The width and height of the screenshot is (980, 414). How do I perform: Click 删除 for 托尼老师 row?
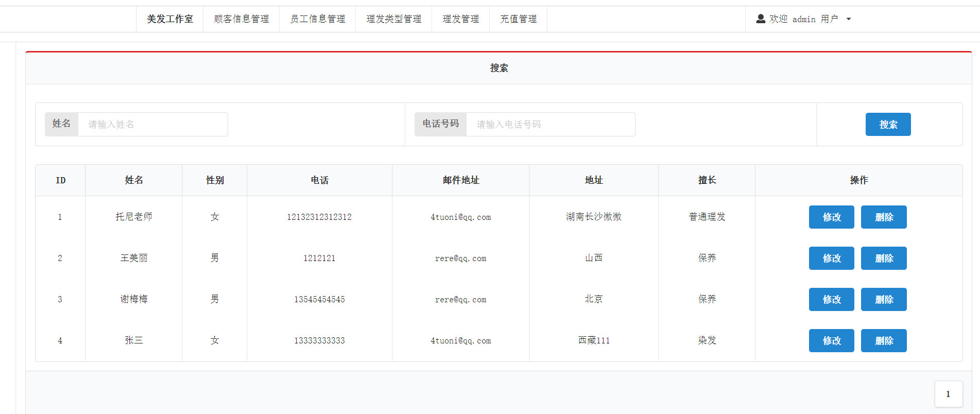pos(884,217)
